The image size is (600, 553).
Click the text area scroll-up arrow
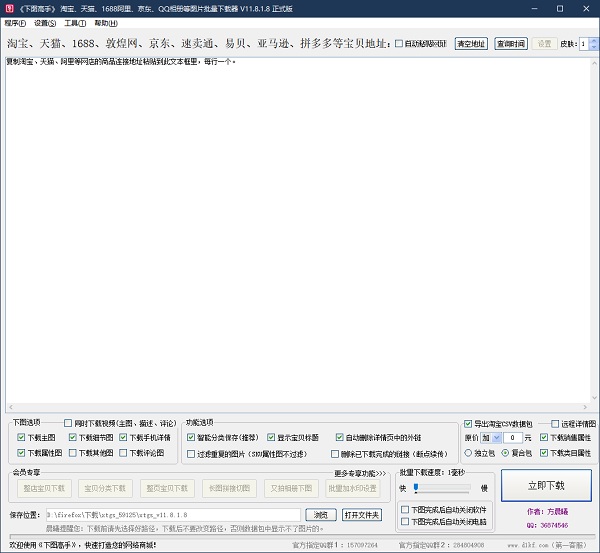coord(594,63)
